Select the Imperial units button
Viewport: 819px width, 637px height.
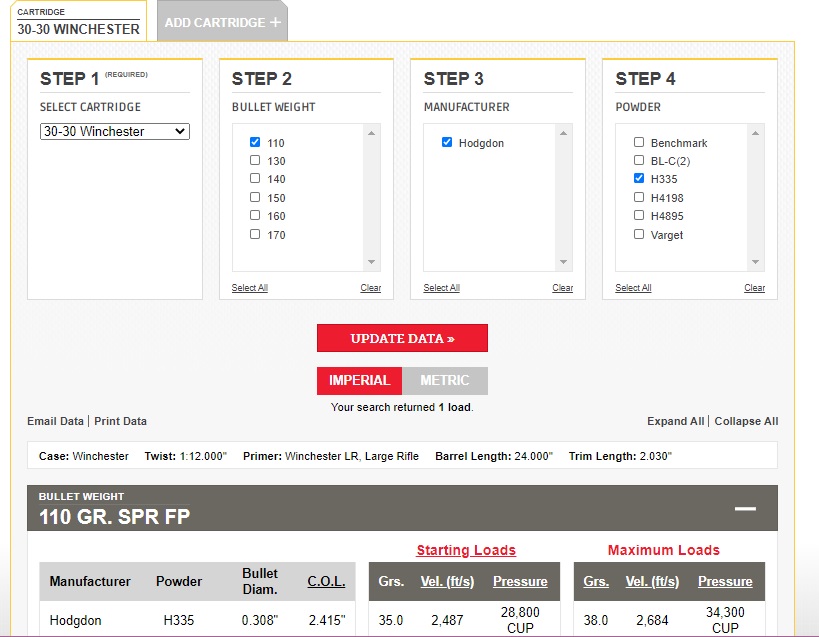(x=359, y=381)
